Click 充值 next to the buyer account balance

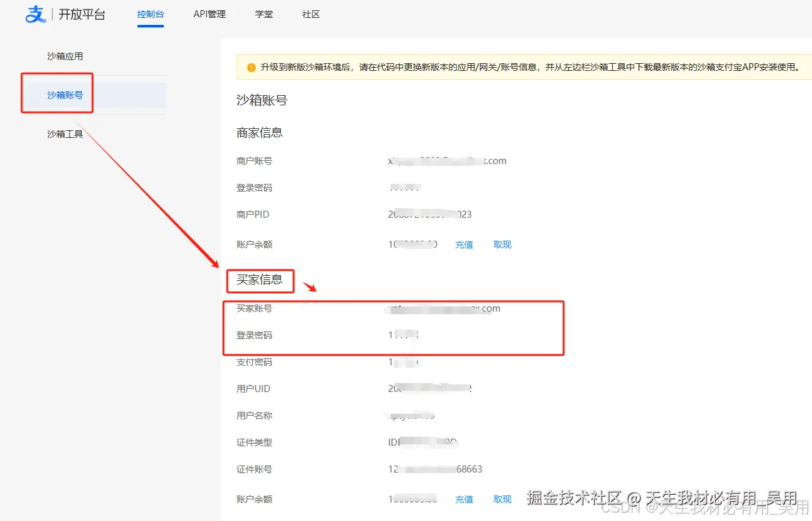coord(464,499)
